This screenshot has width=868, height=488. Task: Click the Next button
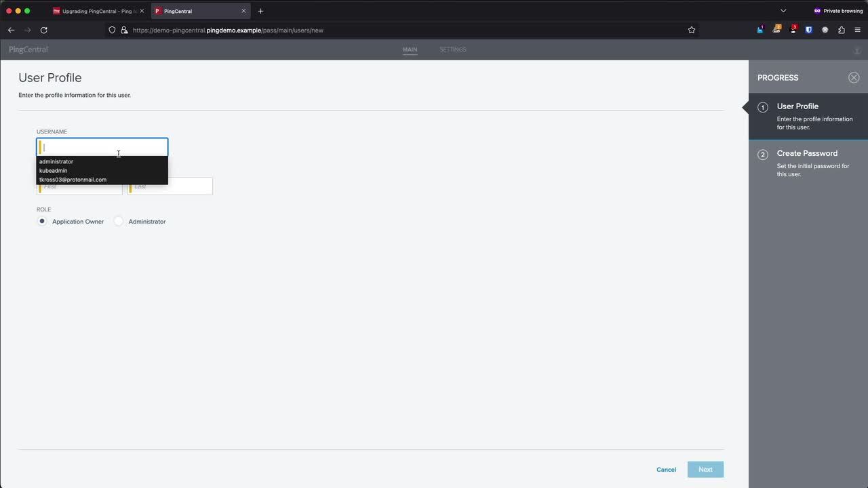pos(705,469)
